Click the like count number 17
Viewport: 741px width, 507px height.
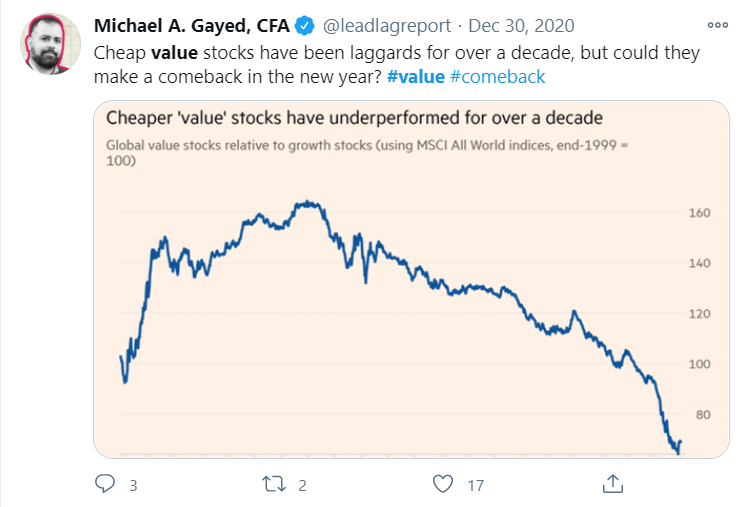tap(476, 485)
